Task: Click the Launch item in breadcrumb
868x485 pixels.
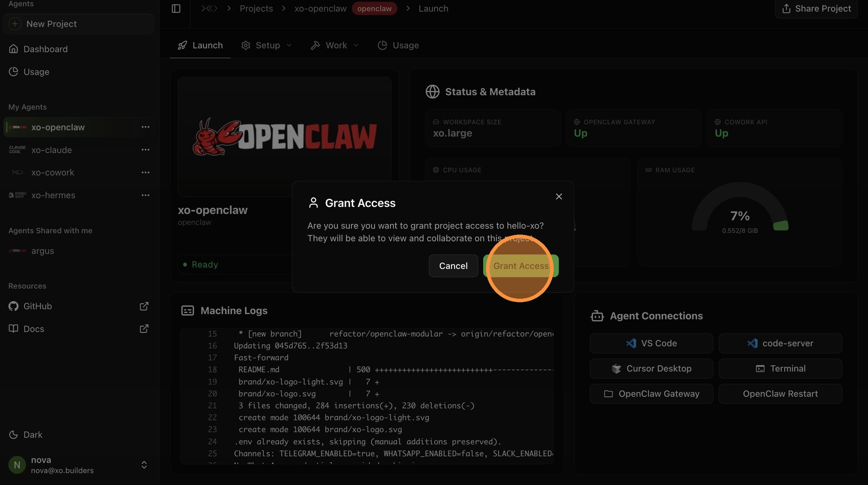Action: [x=433, y=8]
